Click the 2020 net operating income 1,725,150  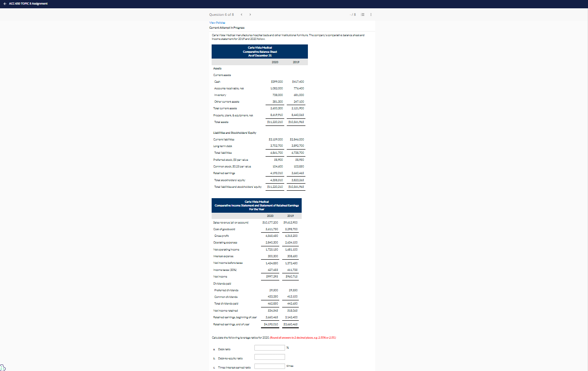point(272,249)
